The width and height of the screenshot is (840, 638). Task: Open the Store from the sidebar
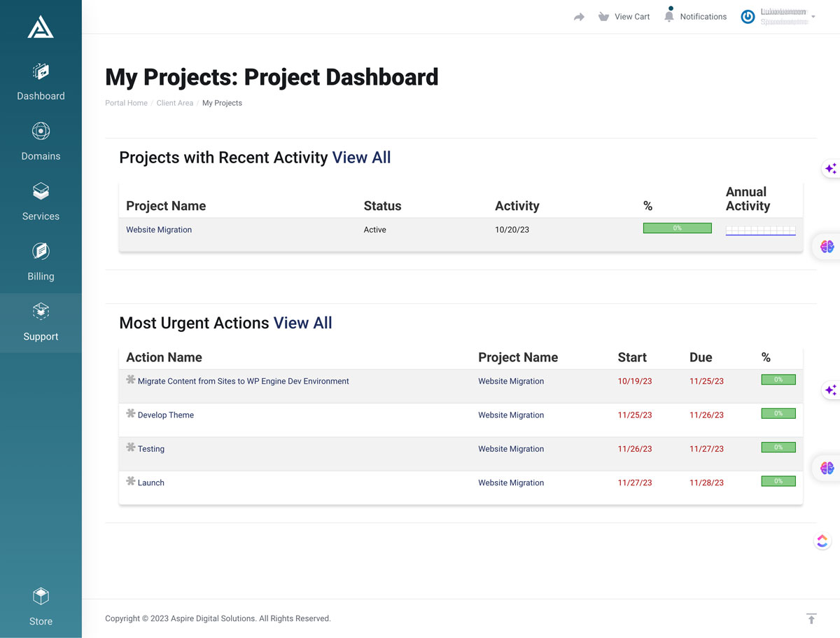coord(41,606)
